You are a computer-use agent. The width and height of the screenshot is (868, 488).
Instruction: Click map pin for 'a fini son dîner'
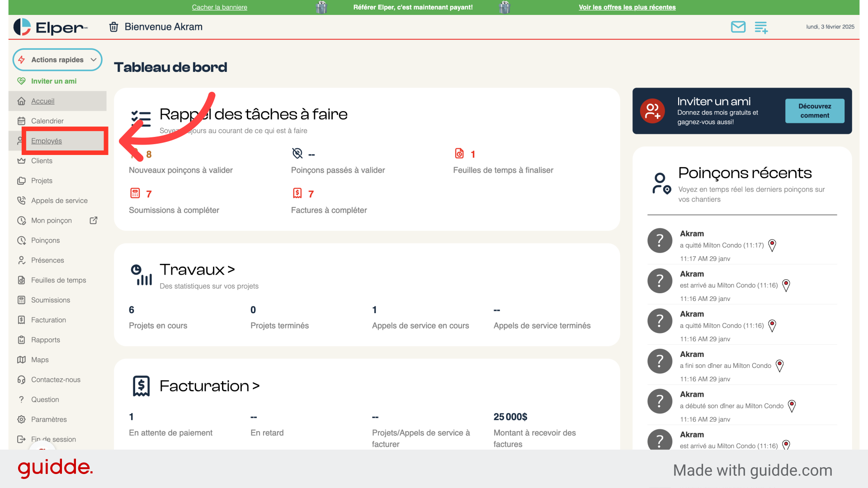click(x=779, y=366)
